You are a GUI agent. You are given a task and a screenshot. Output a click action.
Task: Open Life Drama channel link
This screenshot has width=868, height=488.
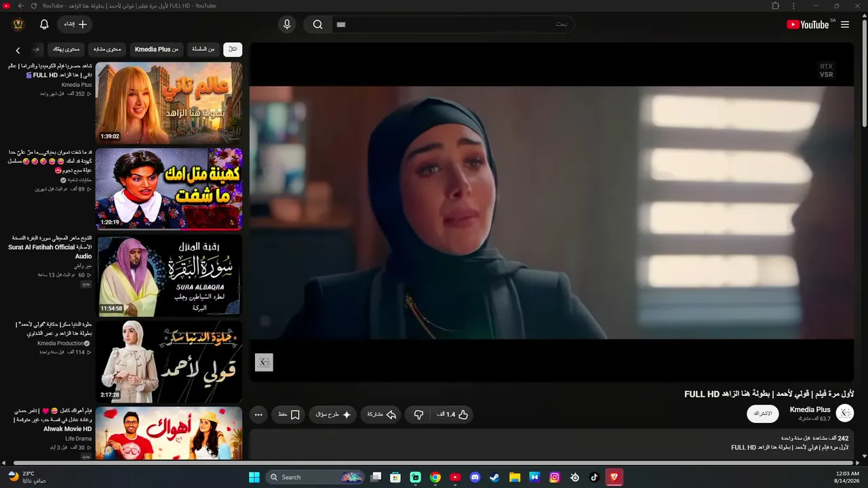[79, 439]
